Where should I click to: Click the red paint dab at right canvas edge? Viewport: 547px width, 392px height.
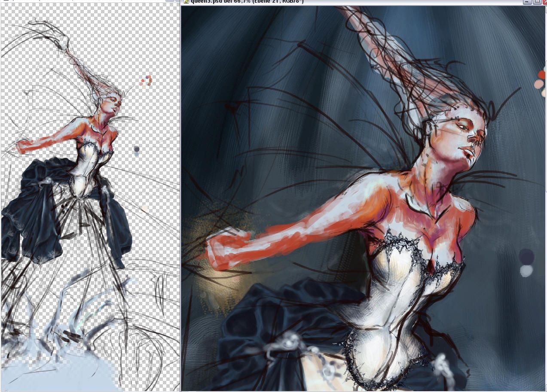(x=542, y=75)
